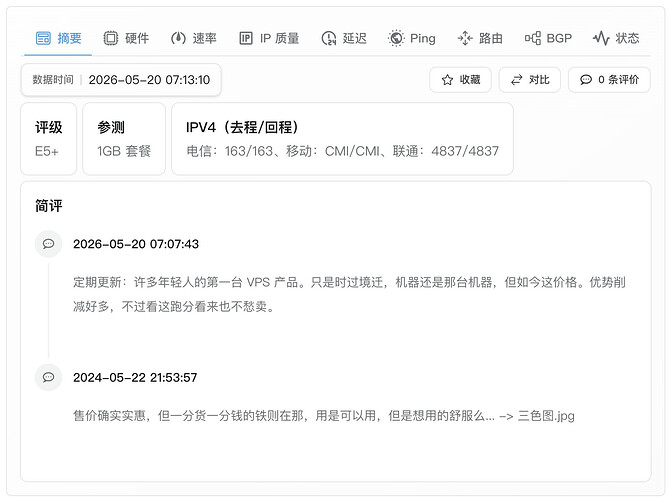Click the data time 2026-05-20 07:13:10

(x=149, y=80)
